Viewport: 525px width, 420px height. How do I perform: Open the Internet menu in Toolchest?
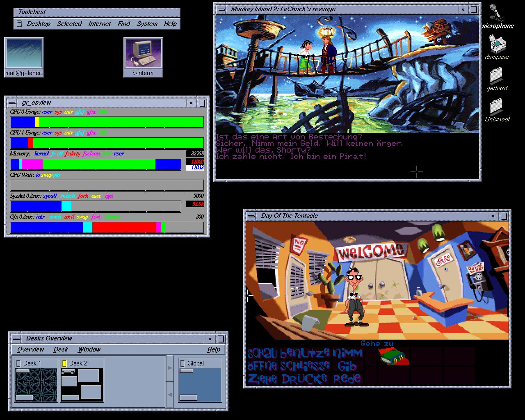(99, 24)
